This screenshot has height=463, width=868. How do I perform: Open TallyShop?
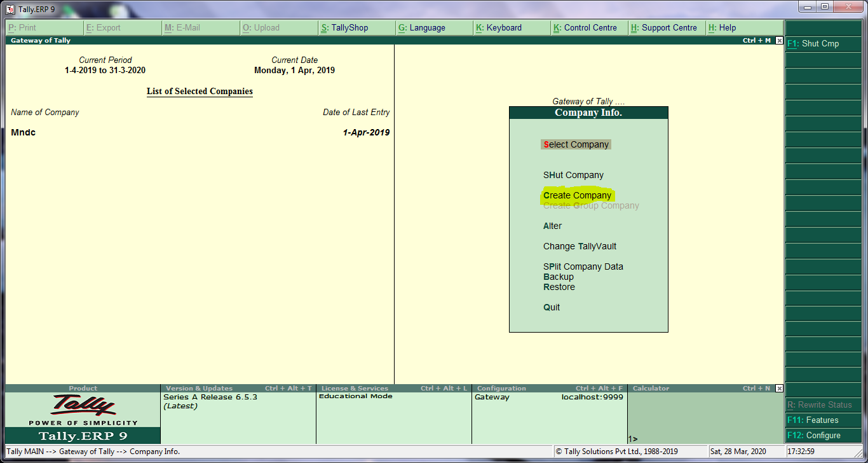[x=356, y=28]
